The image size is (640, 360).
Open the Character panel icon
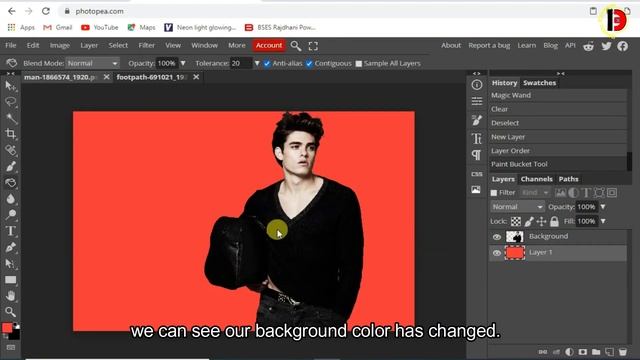pos(477,138)
